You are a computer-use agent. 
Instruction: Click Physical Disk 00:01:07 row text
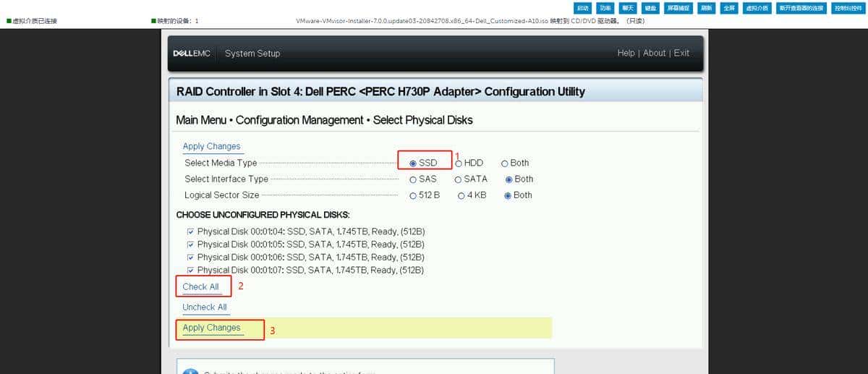point(311,271)
